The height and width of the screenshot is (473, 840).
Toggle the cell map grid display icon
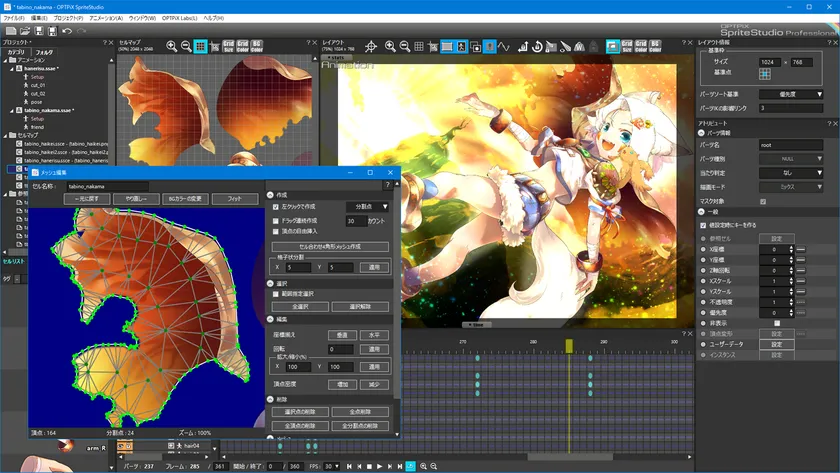point(200,46)
